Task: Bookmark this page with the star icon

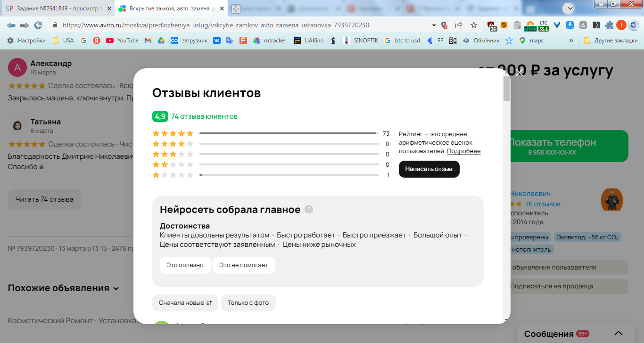Action: (x=474, y=25)
